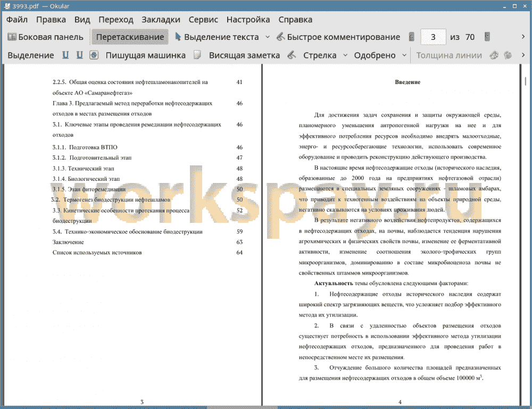
Task: Click contents entry Заключение
Action: tap(68, 242)
